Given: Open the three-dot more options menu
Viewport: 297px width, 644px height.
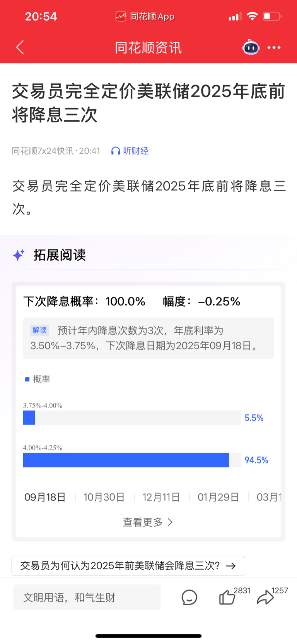Looking at the screenshot, I should [x=274, y=48].
